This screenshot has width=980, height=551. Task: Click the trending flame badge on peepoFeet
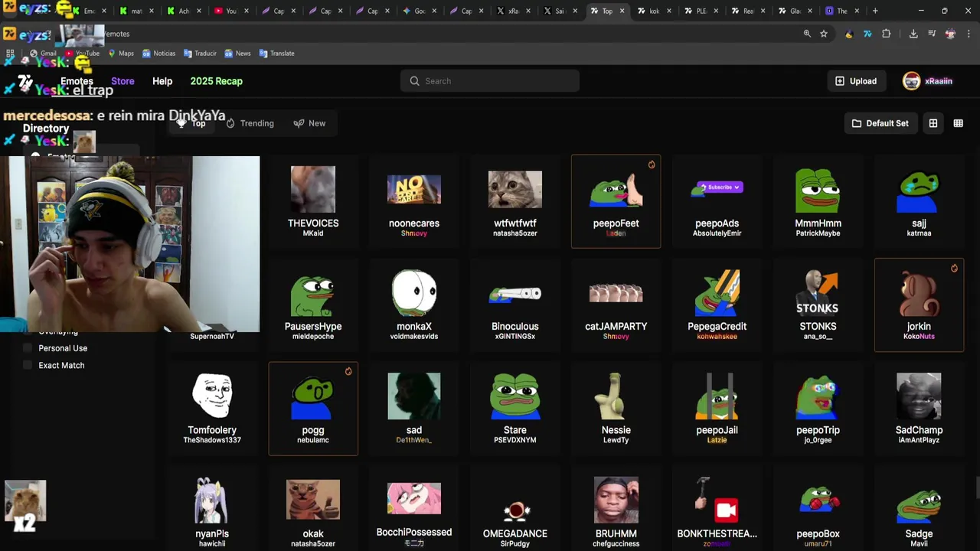coord(652,165)
